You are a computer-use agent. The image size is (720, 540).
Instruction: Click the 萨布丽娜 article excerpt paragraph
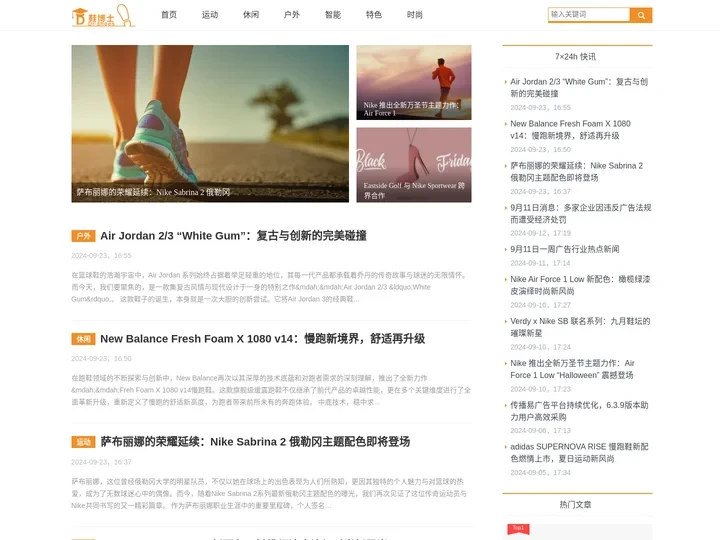[x=269, y=493]
